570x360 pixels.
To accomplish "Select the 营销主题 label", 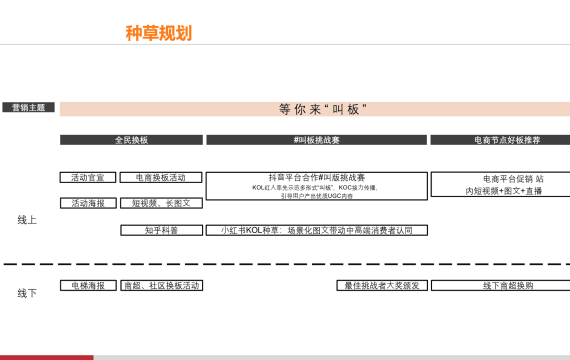I will point(28,107).
